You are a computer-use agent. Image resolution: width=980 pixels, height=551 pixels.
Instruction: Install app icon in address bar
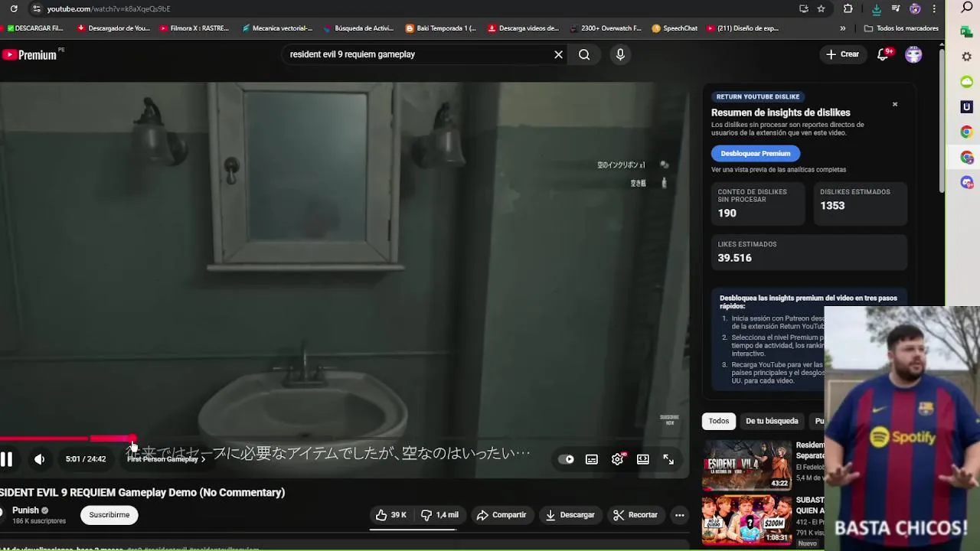point(803,8)
